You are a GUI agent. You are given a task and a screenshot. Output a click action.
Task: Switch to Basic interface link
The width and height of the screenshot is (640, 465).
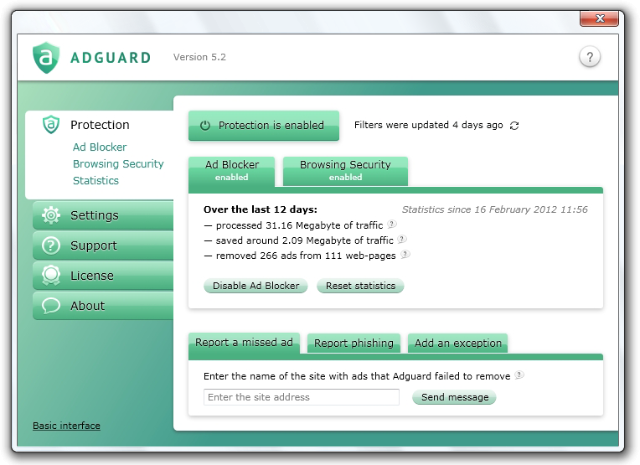click(67, 426)
